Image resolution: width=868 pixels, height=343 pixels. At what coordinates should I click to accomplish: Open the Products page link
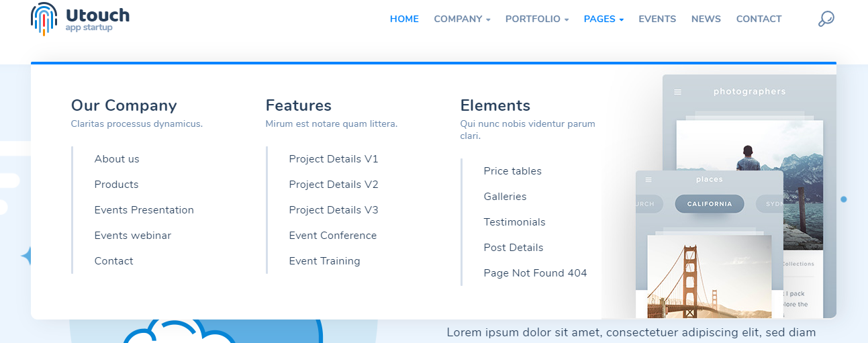tap(116, 185)
